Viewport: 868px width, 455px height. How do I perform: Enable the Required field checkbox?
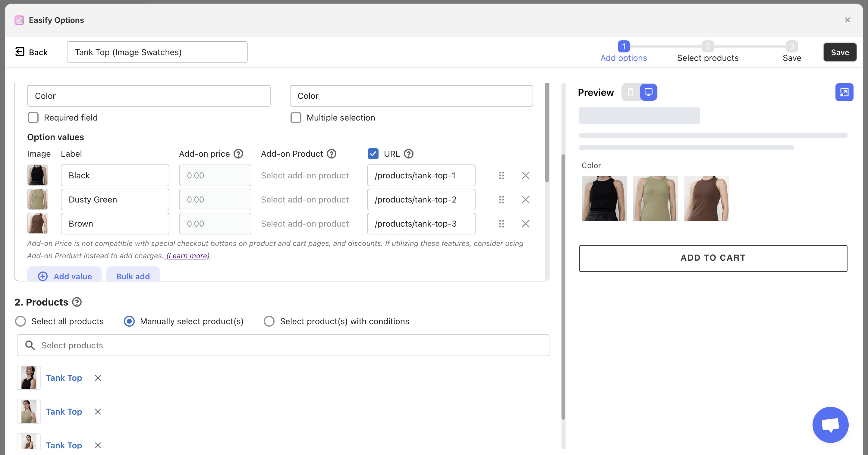[33, 118]
